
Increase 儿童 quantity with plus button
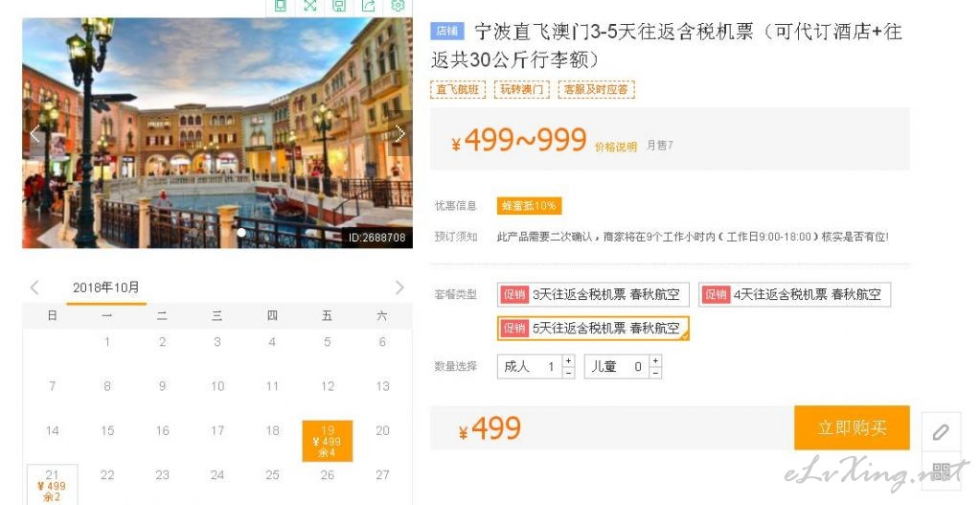tap(655, 360)
